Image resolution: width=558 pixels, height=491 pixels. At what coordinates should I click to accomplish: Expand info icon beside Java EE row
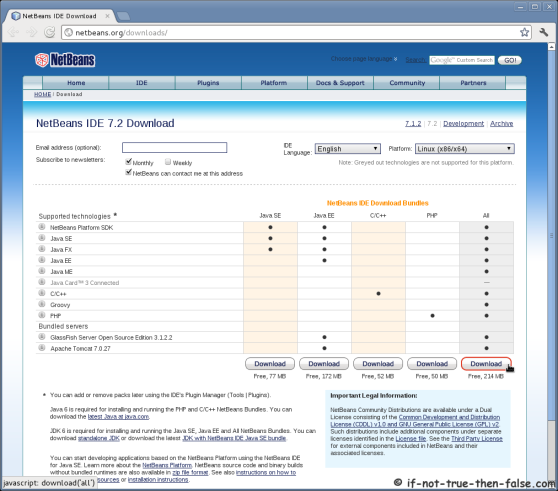42,260
